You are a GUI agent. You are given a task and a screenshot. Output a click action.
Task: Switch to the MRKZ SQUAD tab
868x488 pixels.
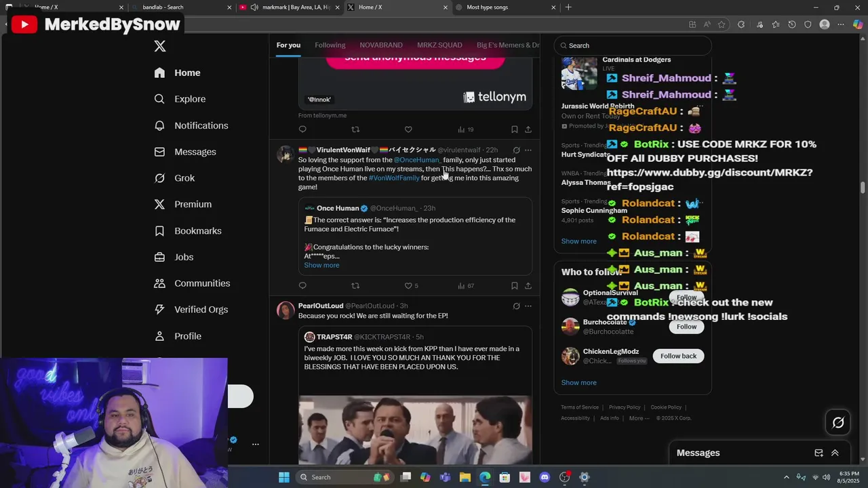[439, 45]
